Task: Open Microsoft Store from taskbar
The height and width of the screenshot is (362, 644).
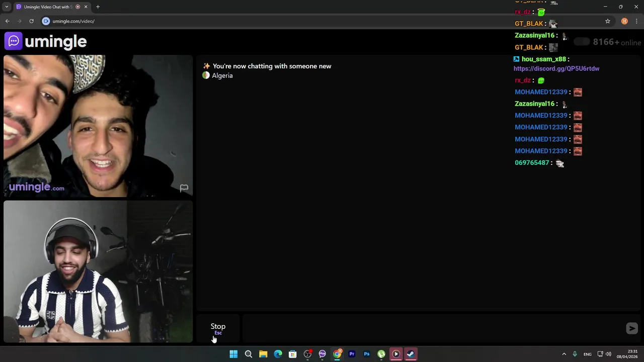Action: pos(292,354)
